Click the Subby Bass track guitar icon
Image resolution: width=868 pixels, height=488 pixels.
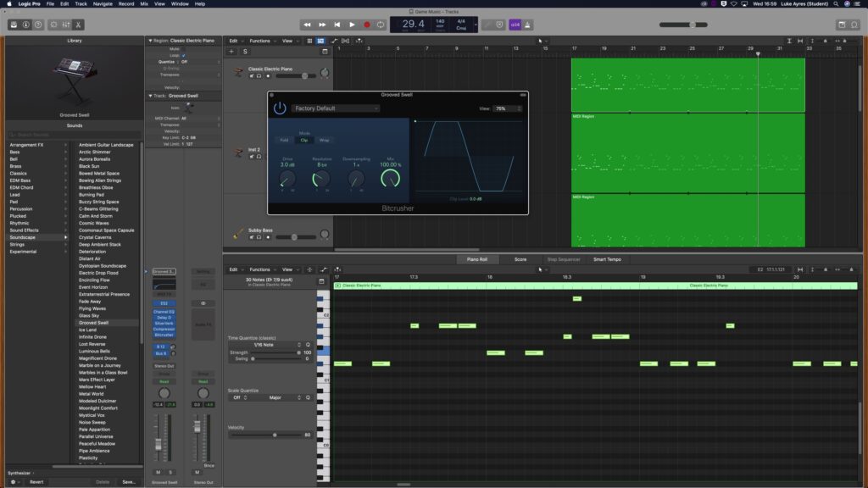click(x=238, y=234)
